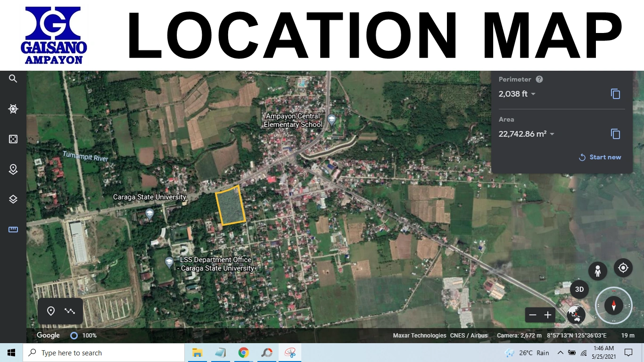Image resolution: width=644 pixels, height=362 pixels.
Task: Open File Explorer from the taskbar
Action: (197, 353)
